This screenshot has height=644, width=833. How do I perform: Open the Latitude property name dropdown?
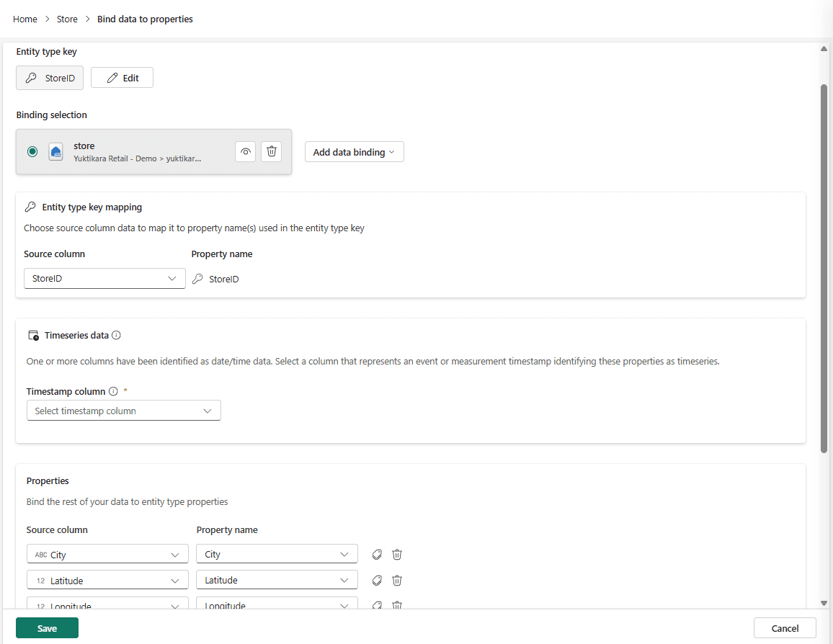tap(277, 581)
